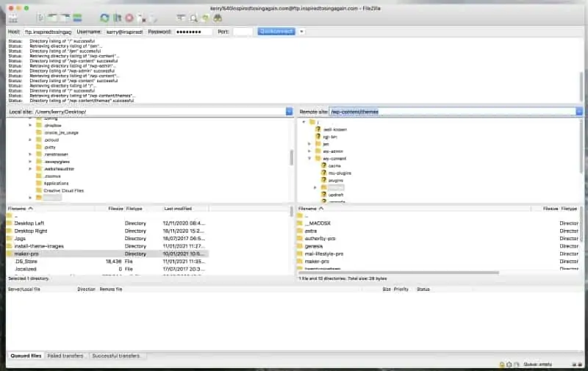This screenshot has height=371, width=588.
Task: Click the process queue toolbar icon
Action: click(117, 18)
